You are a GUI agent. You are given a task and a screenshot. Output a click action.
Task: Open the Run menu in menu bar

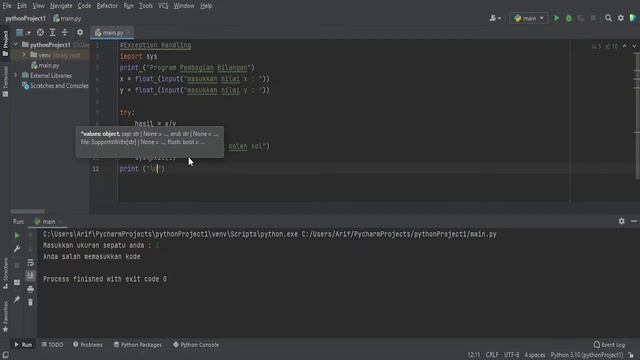tap(129, 6)
